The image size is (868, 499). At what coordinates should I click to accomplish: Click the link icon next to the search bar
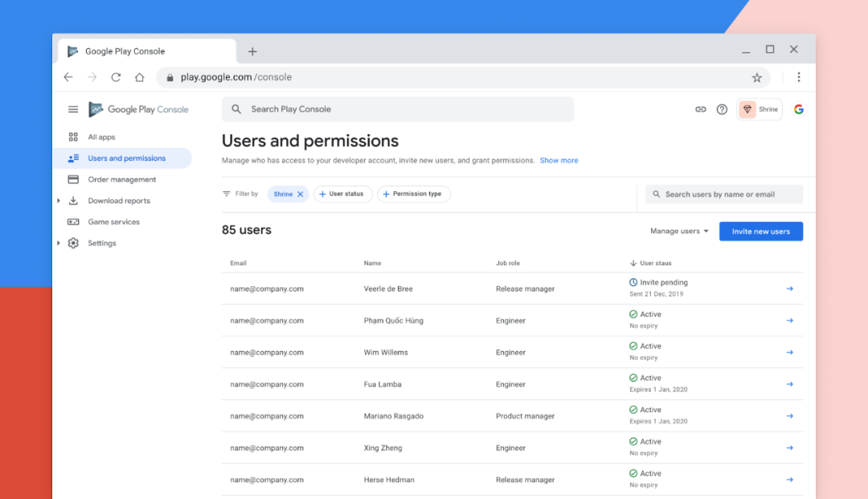[700, 108]
